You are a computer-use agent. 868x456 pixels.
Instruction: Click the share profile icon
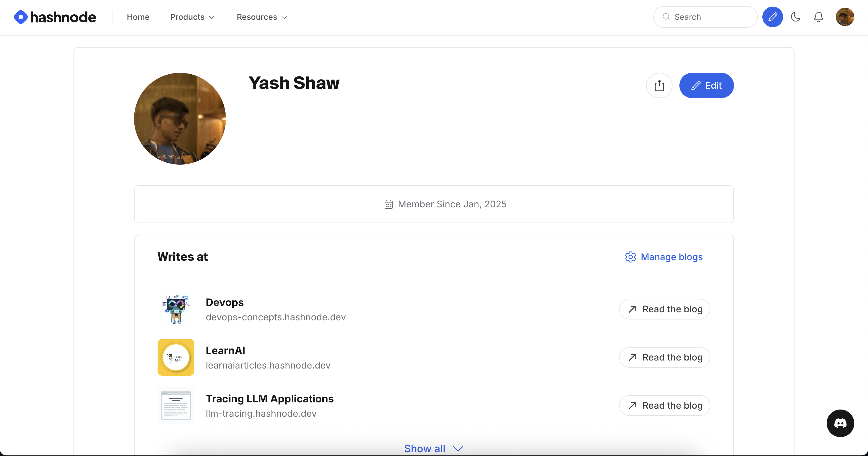pyautogui.click(x=659, y=85)
